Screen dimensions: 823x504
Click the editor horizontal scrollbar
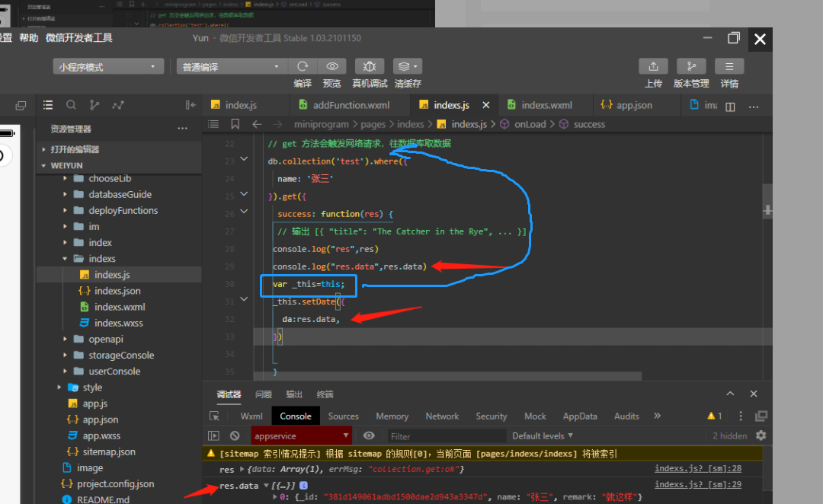coord(447,376)
